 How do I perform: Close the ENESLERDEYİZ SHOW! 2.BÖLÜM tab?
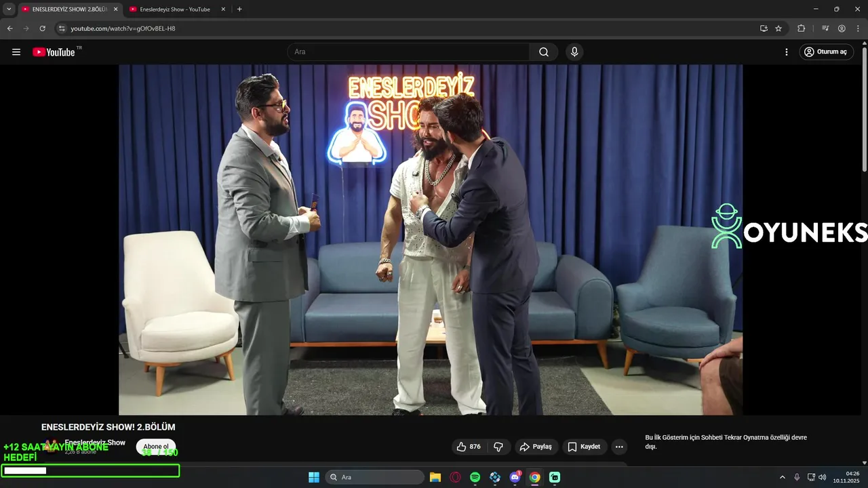coord(115,9)
